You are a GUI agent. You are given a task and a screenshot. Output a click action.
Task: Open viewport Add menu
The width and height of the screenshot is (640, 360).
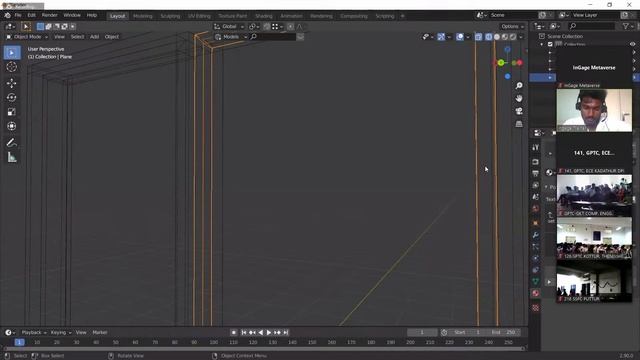point(94,37)
